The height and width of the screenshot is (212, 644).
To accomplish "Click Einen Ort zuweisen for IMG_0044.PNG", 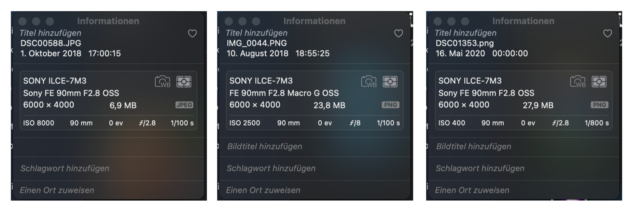I will [x=263, y=190].
